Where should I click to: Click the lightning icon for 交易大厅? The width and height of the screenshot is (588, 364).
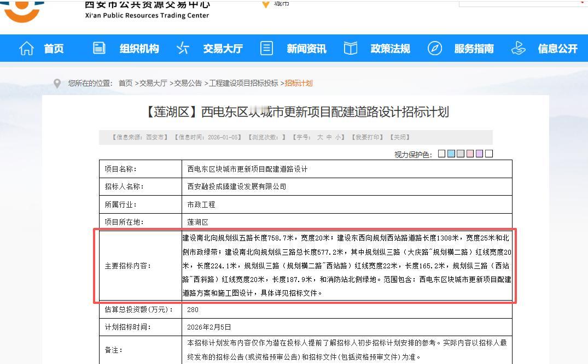click(x=183, y=48)
